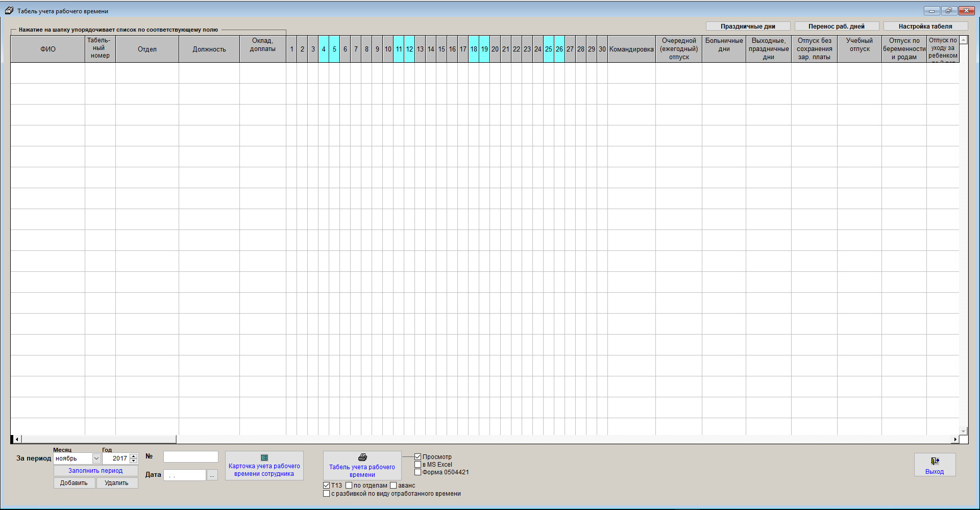The height and width of the screenshot is (510, 980).
Task: Click the horizontal scrollbar left arrow
Action: [17, 439]
